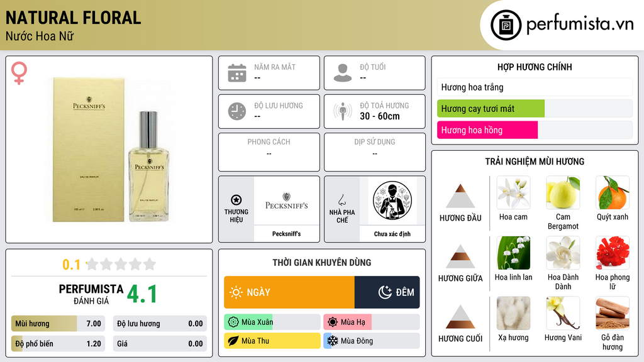
Task: Click the Chưa xác định perfumer label
Action: tap(392, 234)
